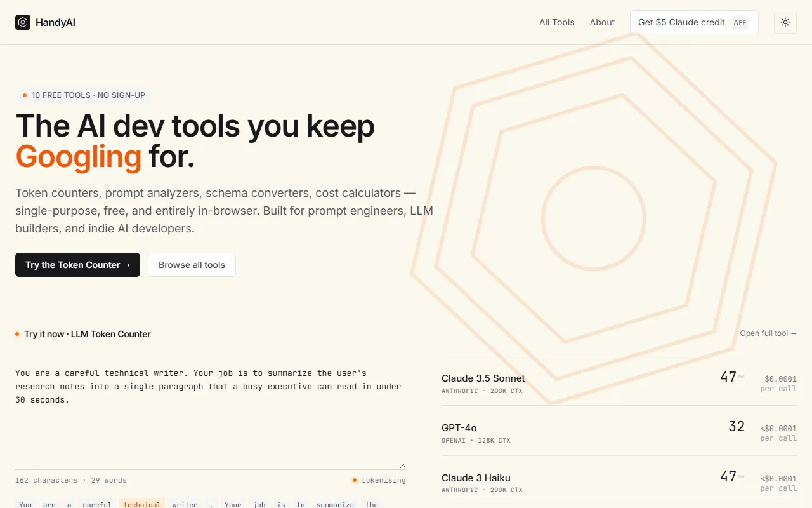Image resolution: width=812 pixels, height=508 pixels.
Task: Click into the prompt text area
Action: 210,413
